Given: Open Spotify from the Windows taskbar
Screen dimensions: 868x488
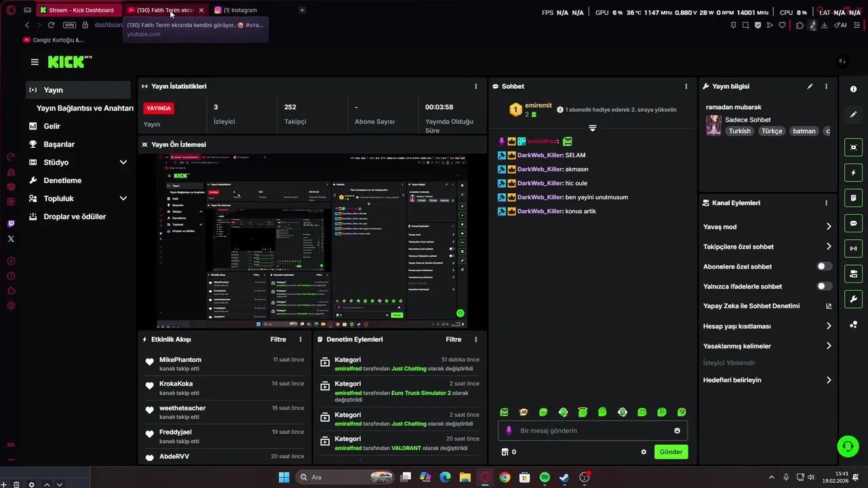Looking at the screenshot, I should point(545,477).
